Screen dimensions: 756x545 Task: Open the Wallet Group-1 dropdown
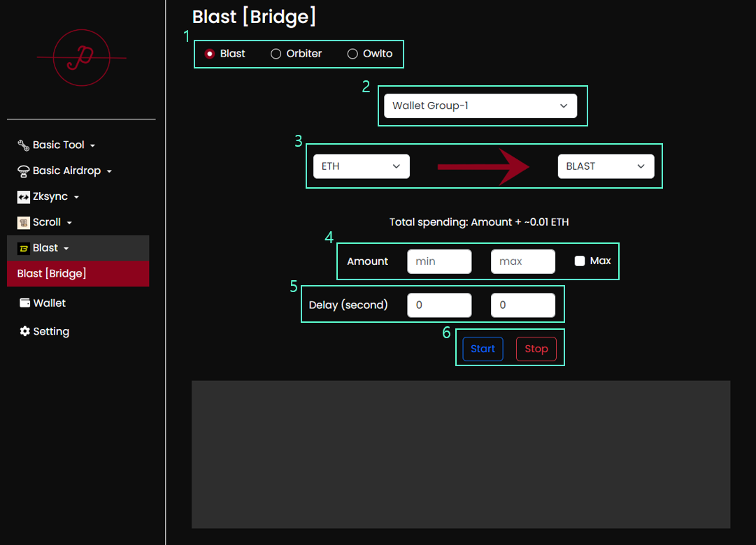tap(480, 106)
